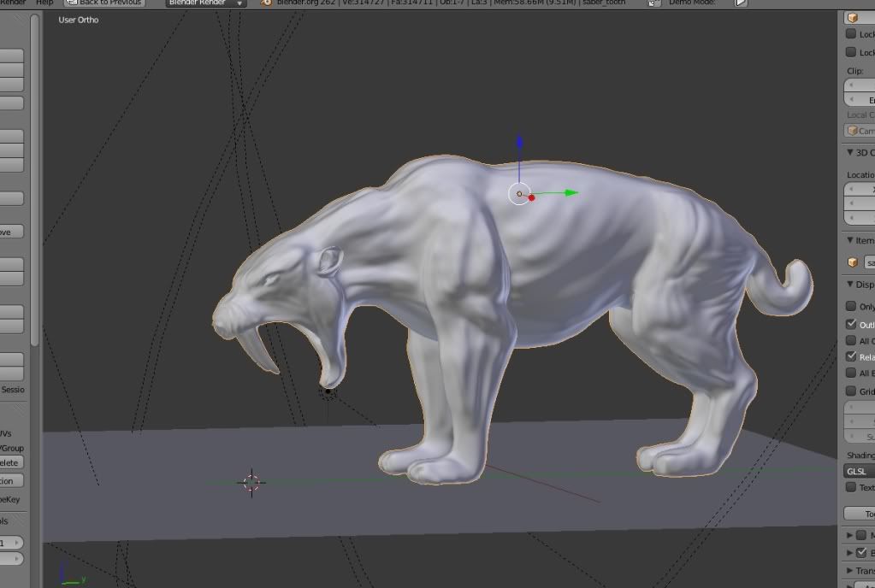The width and height of the screenshot is (875, 588).
Task: Click the 3D cursor crosshair on the ground plane
Action: (251, 483)
